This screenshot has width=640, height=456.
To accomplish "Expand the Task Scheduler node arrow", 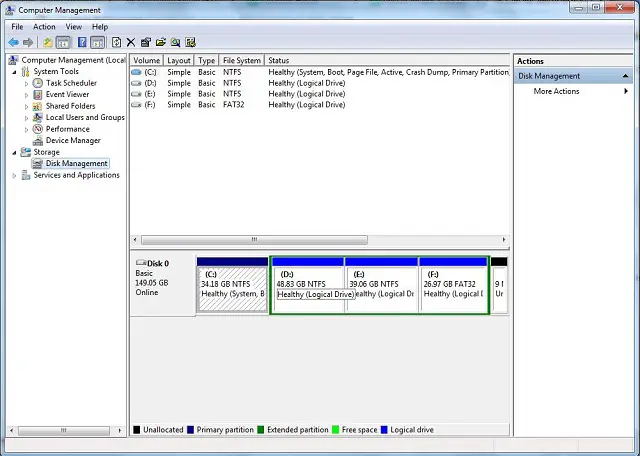I will [27, 83].
